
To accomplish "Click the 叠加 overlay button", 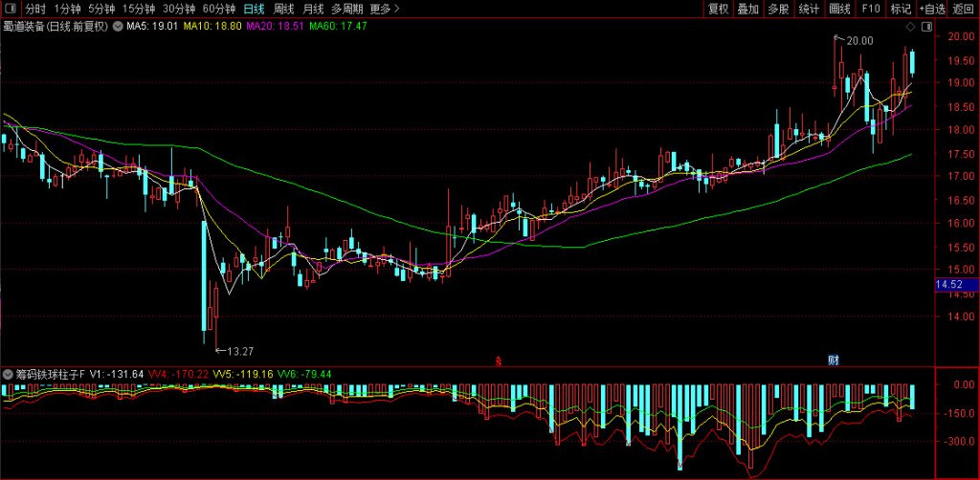I will point(748,9).
